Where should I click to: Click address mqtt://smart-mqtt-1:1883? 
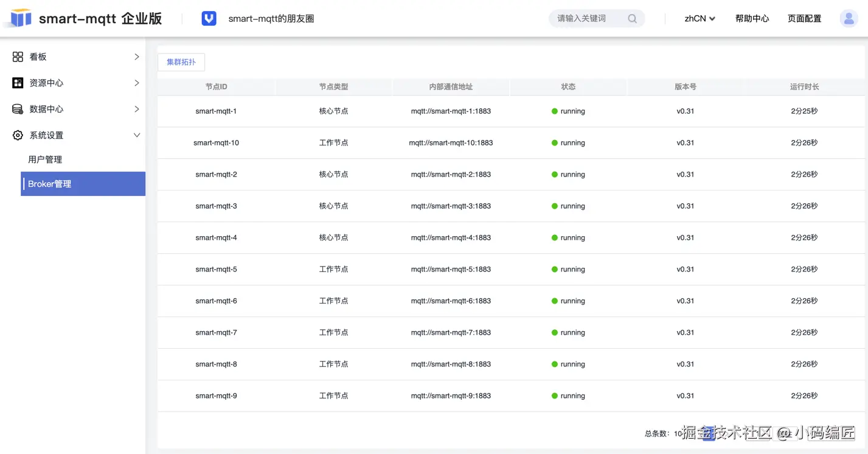pos(451,111)
